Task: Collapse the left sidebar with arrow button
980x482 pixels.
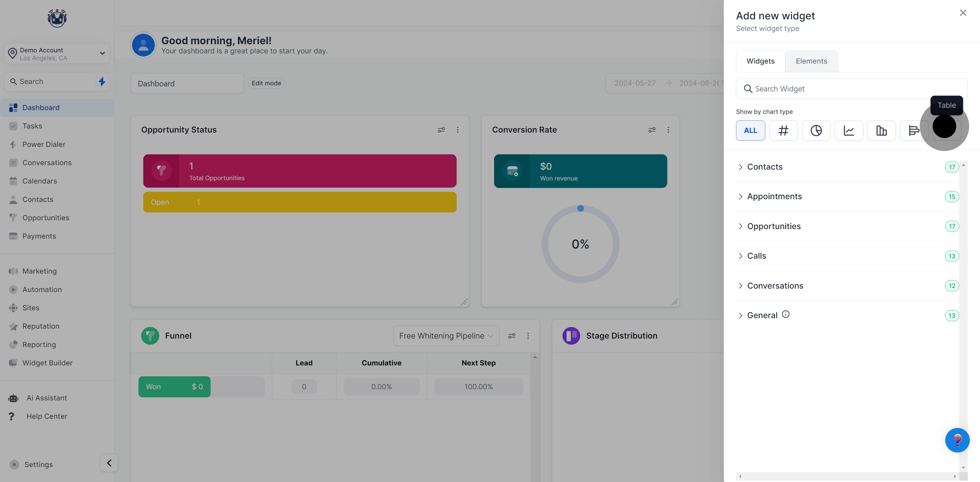Action: click(x=109, y=463)
